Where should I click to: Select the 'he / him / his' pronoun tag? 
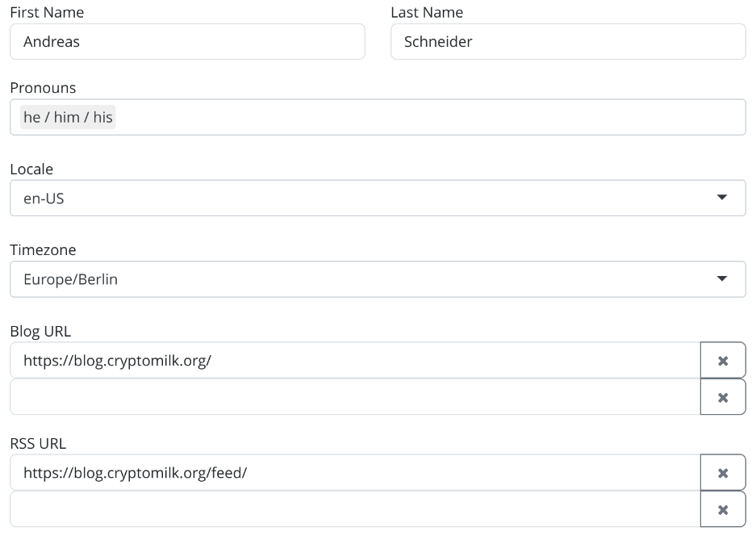point(68,117)
